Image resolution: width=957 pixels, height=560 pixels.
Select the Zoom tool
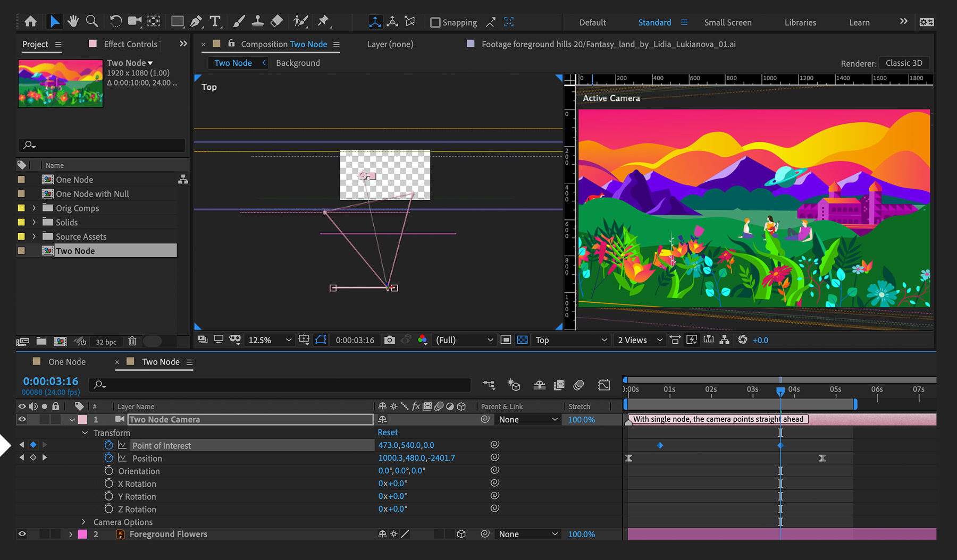click(92, 21)
